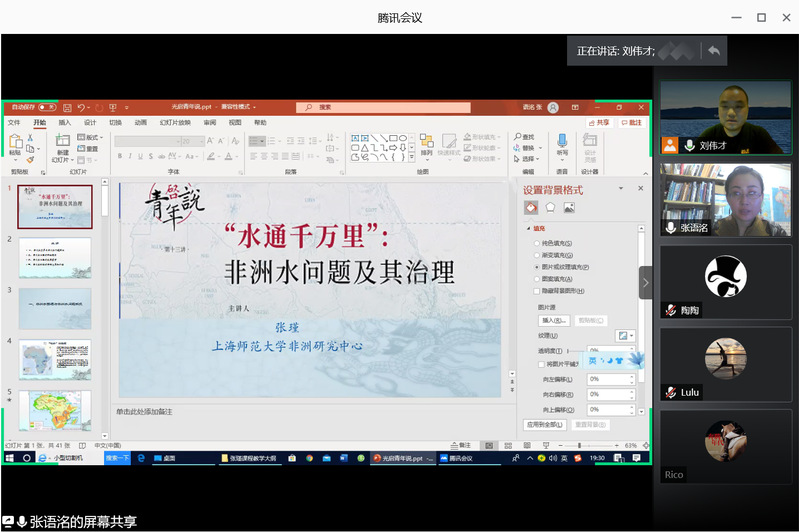Switch to the View ribbon tab

(x=235, y=122)
